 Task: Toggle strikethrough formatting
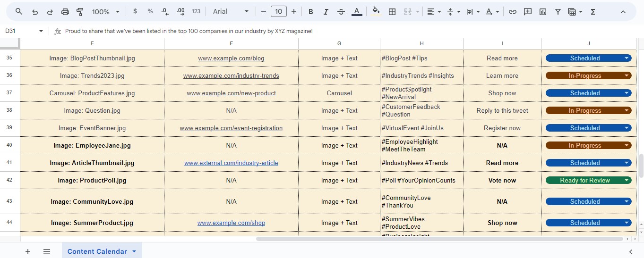click(341, 12)
